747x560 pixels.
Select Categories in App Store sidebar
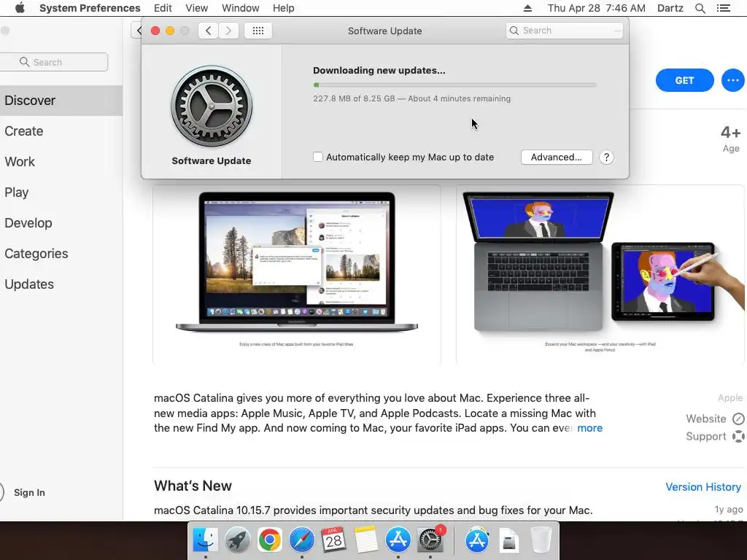point(61,253)
